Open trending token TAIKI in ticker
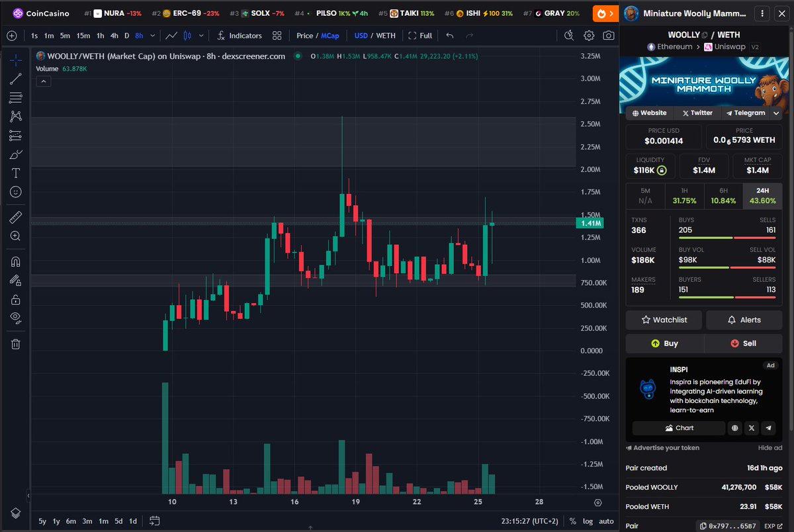Viewport: 794px width, 532px height. coord(406,13)
